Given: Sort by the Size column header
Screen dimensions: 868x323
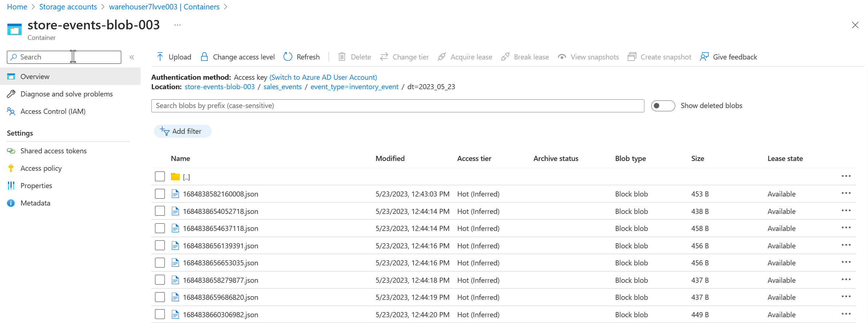Looking at the screenshot, I should [x=697, y=158].
